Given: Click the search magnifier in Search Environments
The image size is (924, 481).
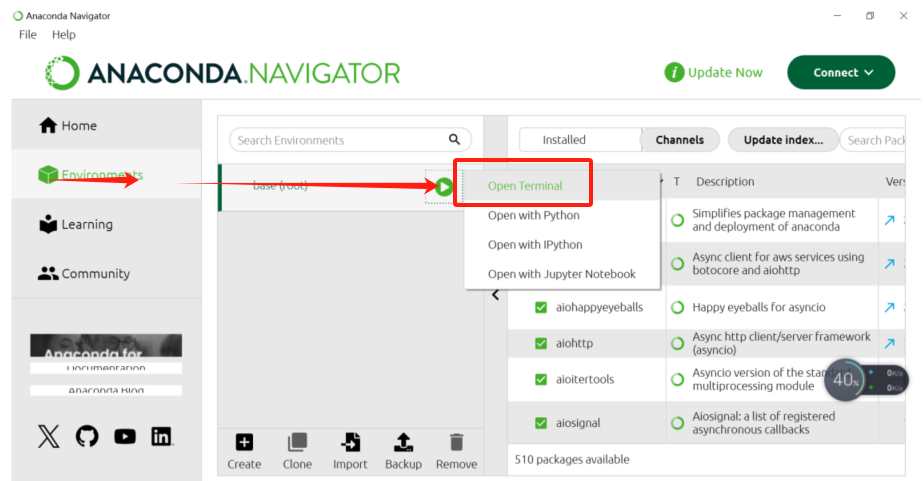Looking at the screenshot, I should coord(454,139).
